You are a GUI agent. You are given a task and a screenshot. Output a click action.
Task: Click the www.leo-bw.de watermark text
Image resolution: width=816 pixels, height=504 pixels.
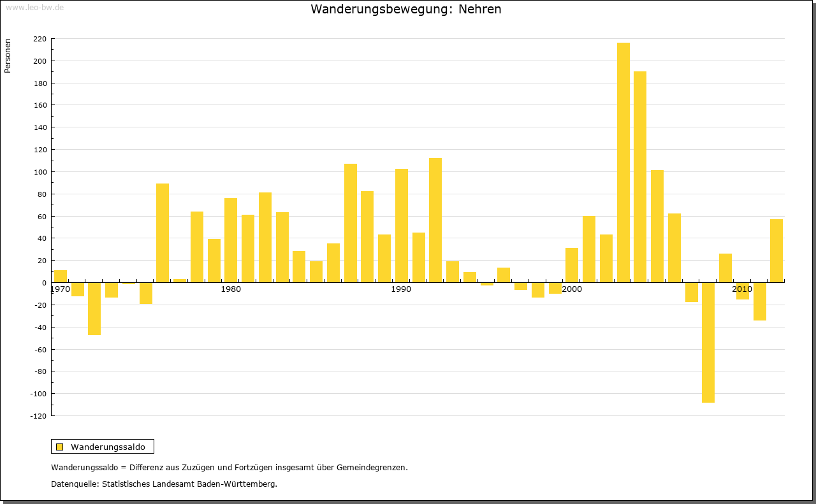[34, 7]
